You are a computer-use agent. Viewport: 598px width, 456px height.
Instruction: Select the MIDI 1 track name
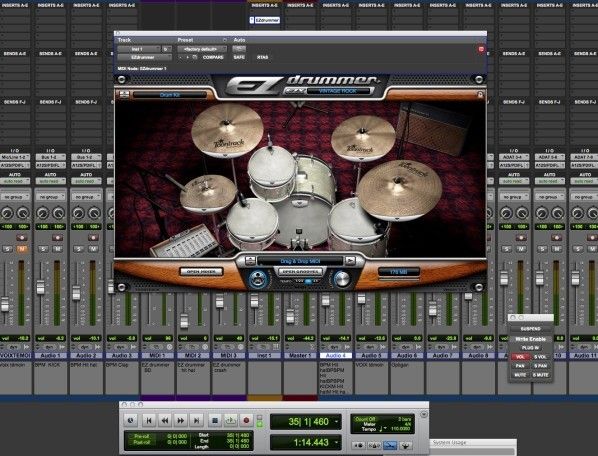(x=157, y=355)
